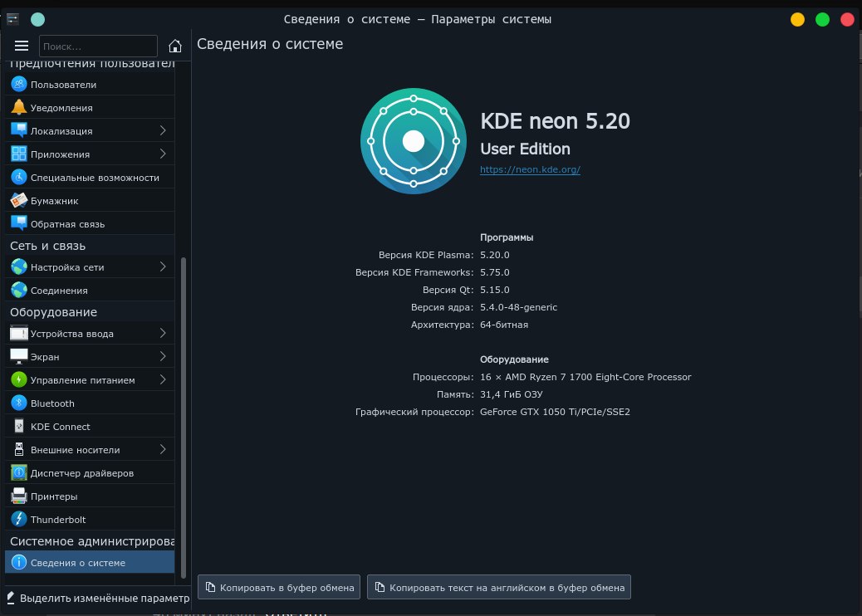Click Копировать текст на английском button
Viewport: 862px width, 616px height.
498,587
